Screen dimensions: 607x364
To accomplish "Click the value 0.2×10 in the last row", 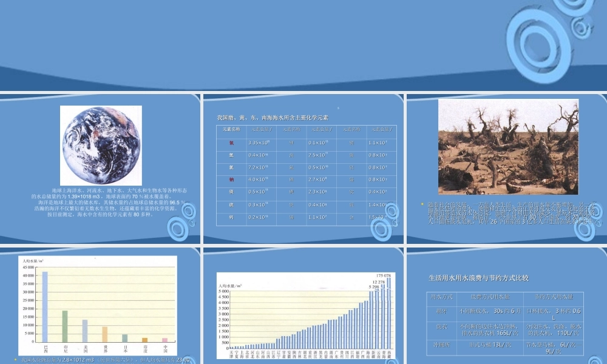I will pos(258,217).
